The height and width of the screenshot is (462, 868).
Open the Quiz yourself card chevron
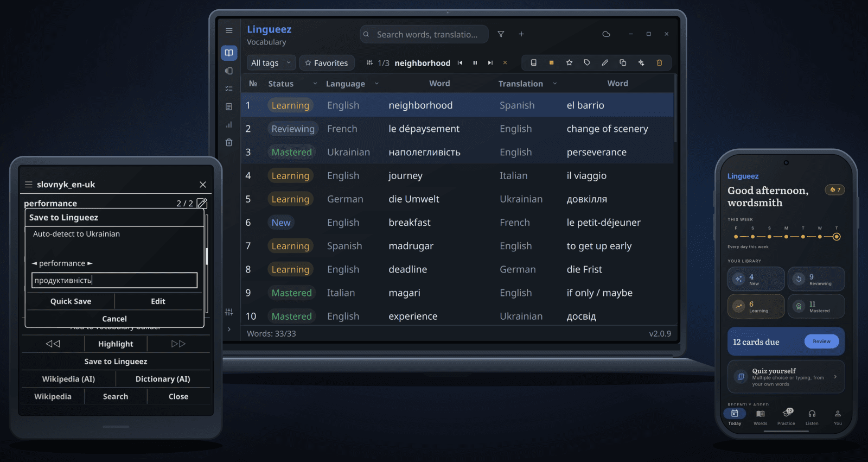(x=835, y=377)
